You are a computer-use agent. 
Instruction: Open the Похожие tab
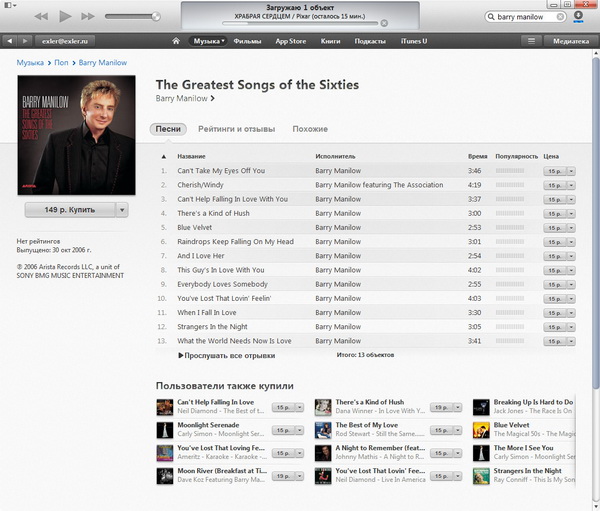pyautogui.click(x=310, y=129)
